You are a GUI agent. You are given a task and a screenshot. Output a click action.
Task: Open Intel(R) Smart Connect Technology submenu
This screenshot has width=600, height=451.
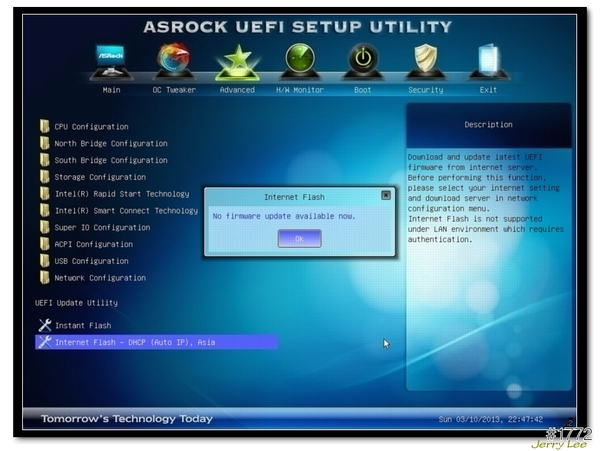click(126, 211)
